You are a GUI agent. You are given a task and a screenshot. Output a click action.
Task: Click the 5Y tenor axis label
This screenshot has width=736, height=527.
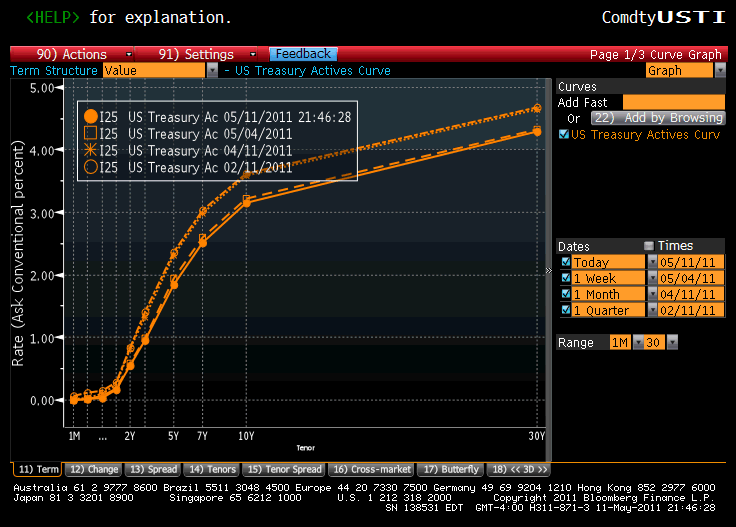click(173, 436)
